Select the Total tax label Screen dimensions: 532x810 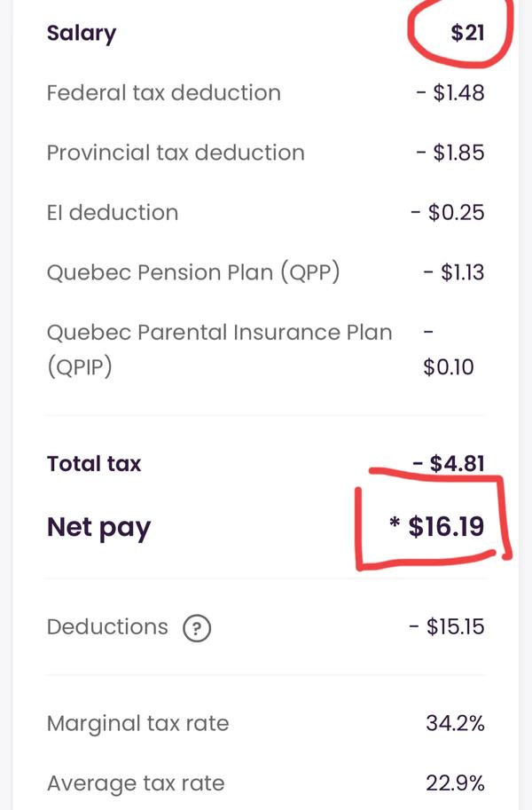[94, 464]
